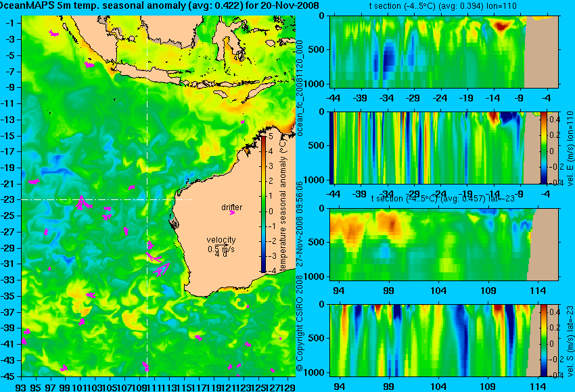
Task: Click the horizontal dashed section line at latitude -23
Action: tap(107, 199)
